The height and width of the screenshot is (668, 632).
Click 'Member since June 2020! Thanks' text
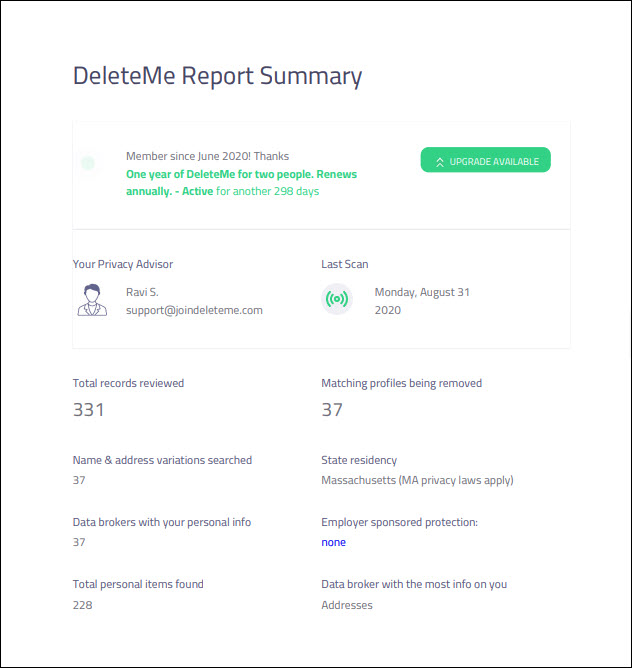tap(208, 156)
